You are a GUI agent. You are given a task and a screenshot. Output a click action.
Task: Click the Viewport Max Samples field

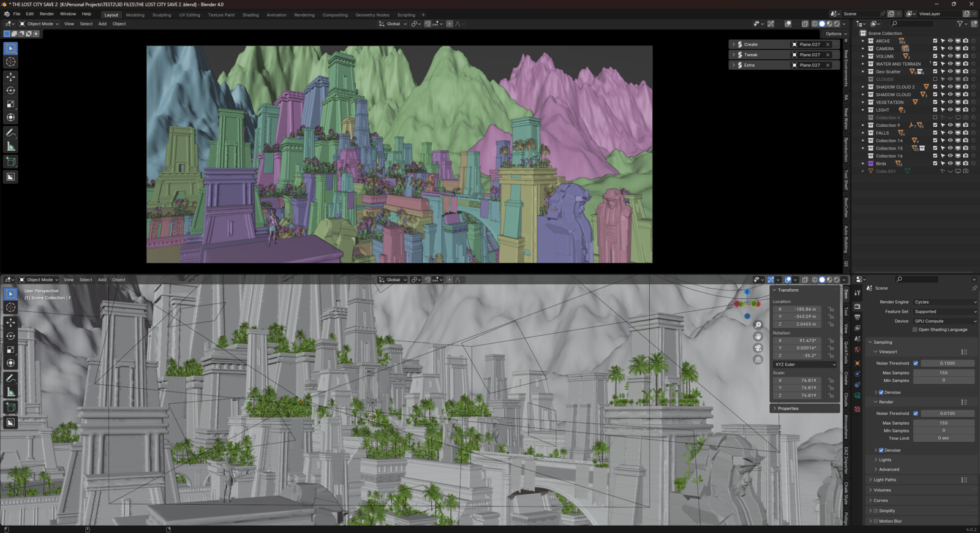click(x=944, y=373)
